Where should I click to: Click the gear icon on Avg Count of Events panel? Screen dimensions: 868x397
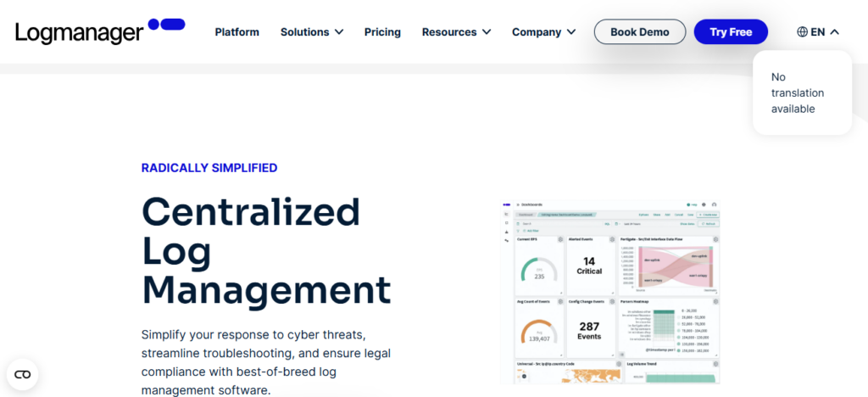pos(560,302)
